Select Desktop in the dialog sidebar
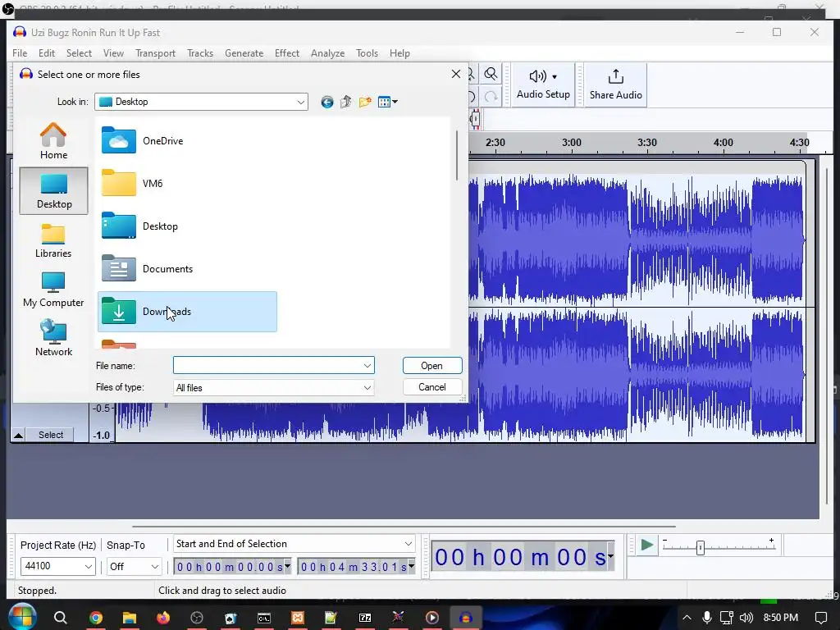 pos(53,190)
